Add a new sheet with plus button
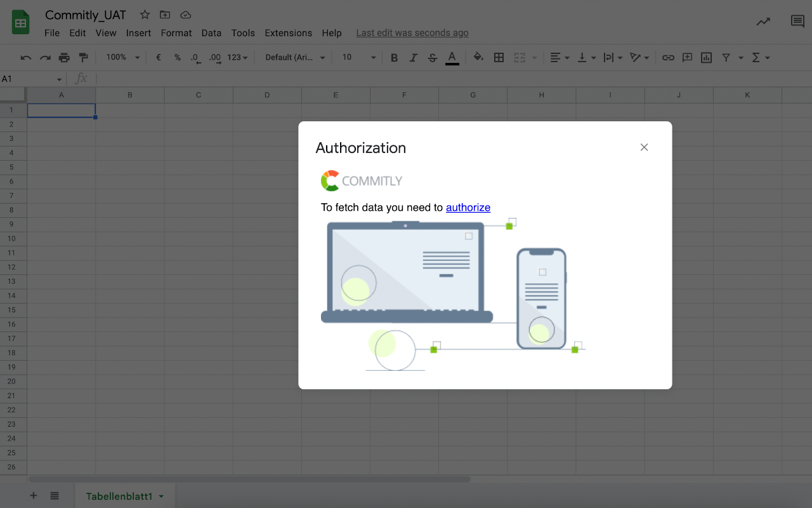This screenshot has width=812, height=508. 34,496
